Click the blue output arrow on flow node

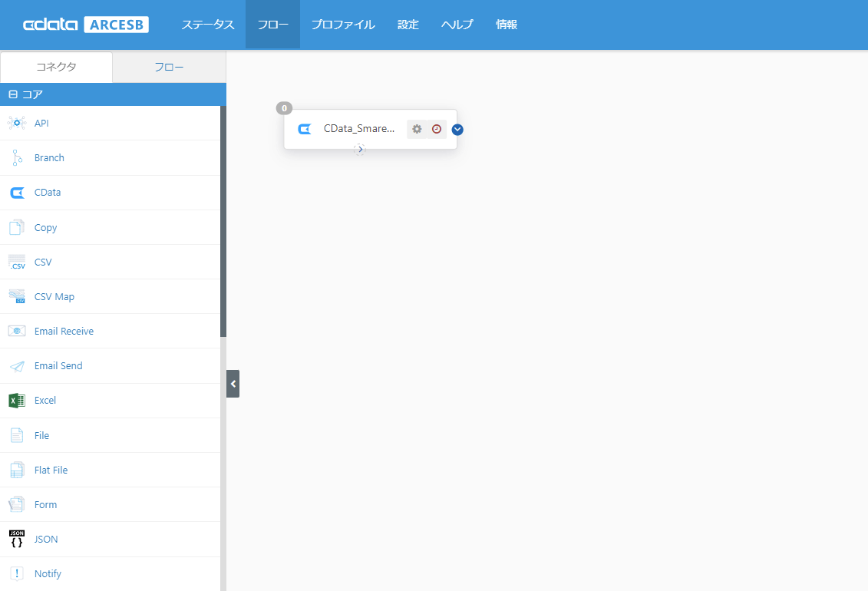point(457,130)
